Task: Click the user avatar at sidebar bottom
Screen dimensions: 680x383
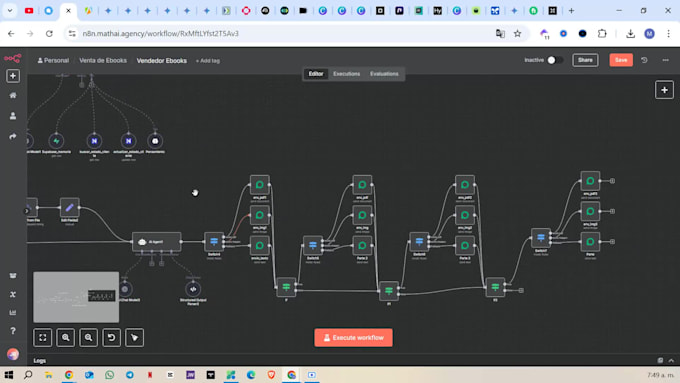Action: [13, 354]
